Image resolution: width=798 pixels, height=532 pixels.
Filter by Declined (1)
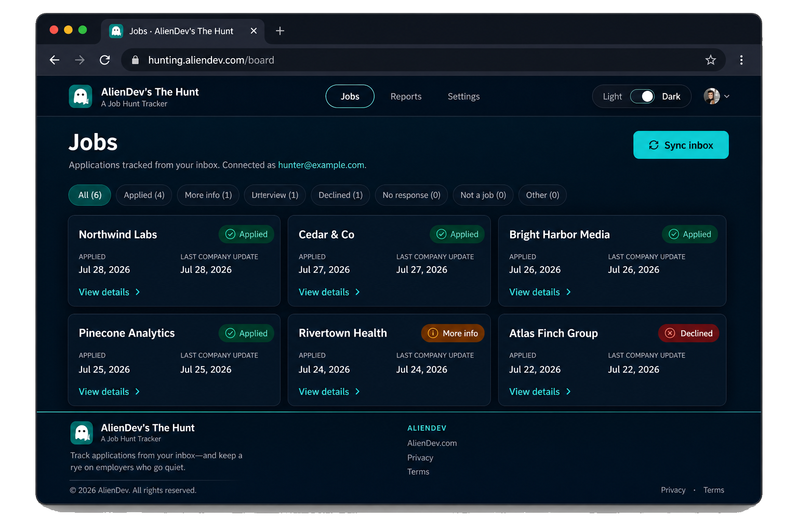click(341, 195)
